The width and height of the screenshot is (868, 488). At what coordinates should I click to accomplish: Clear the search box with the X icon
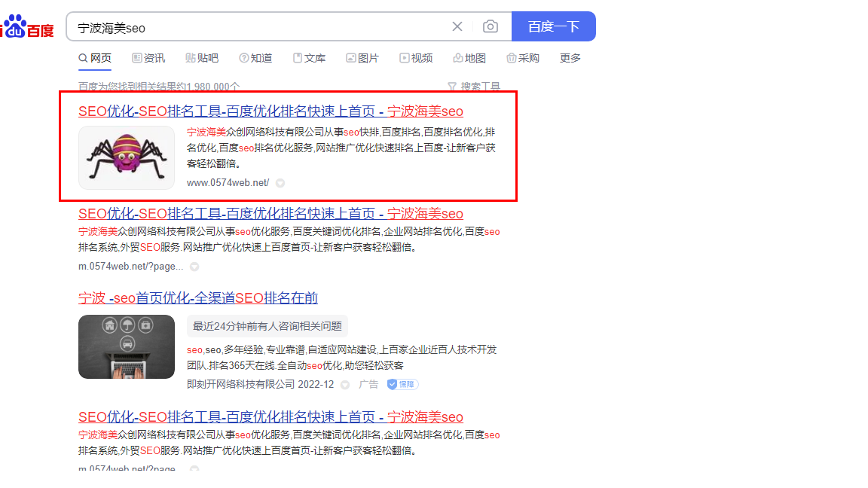click(457, 26)
